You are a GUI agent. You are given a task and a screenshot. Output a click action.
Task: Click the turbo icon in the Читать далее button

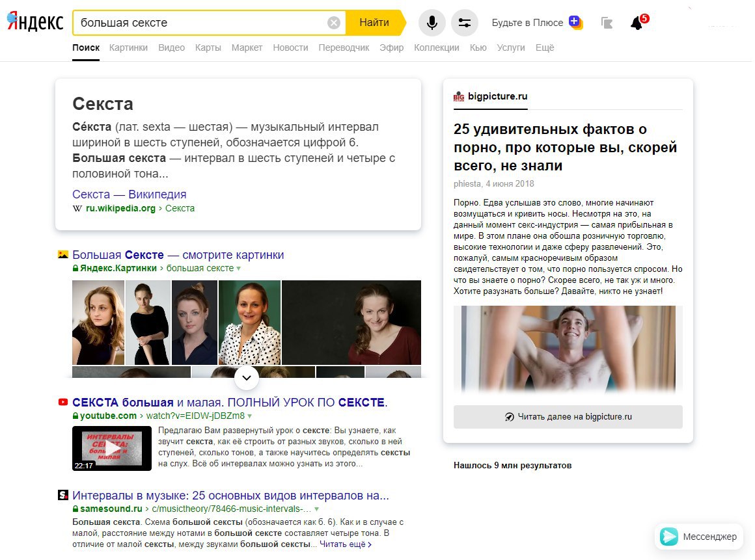tap(509, 417)
